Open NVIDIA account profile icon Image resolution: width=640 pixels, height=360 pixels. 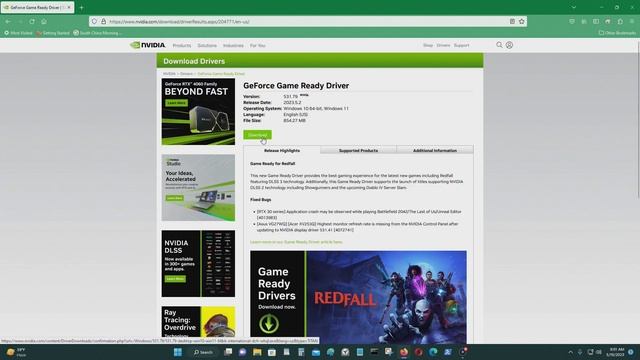509,45
